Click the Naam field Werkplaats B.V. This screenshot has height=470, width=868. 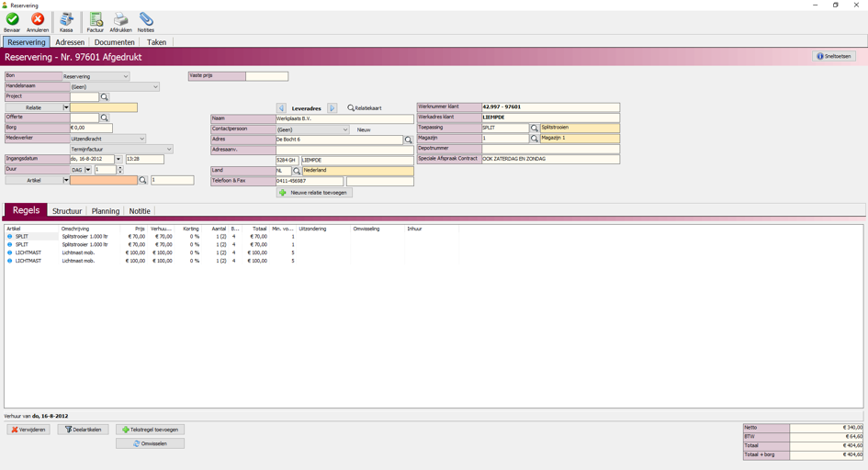click(x=344, y=119)
